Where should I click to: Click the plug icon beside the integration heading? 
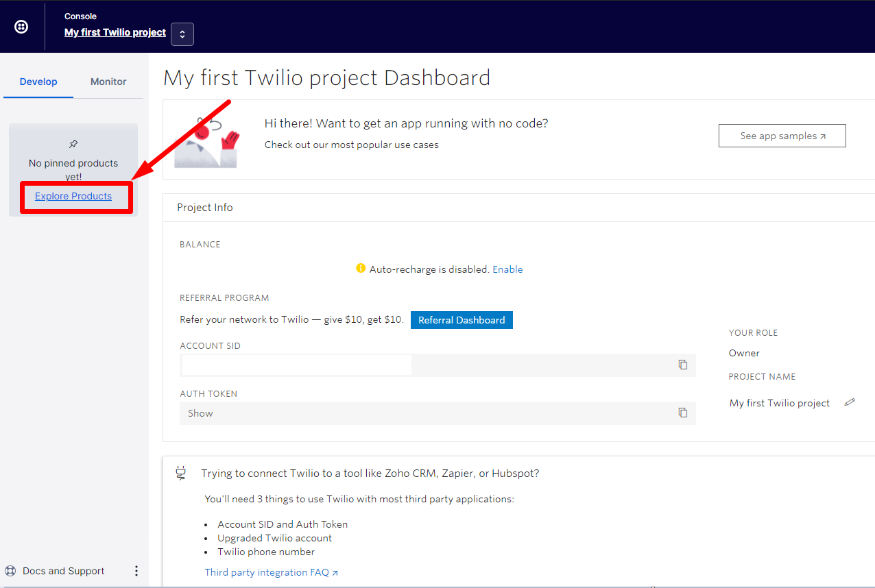point(181,473)
